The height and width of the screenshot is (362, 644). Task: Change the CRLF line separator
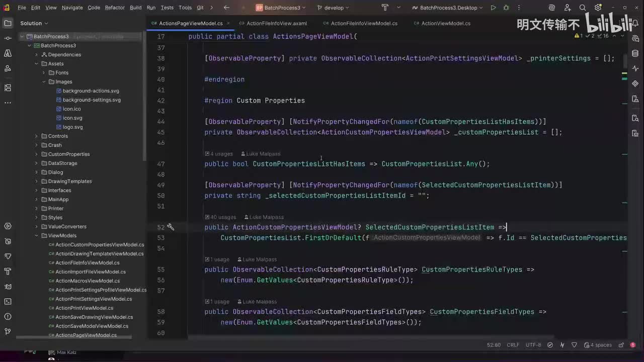pos(513,345)
